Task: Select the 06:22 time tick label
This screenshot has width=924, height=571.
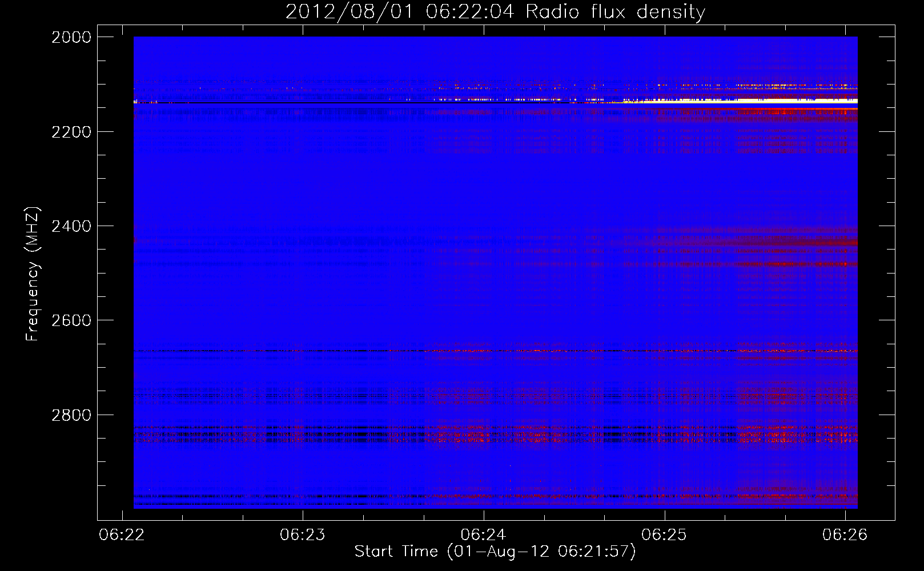Action: click(122, 534)
